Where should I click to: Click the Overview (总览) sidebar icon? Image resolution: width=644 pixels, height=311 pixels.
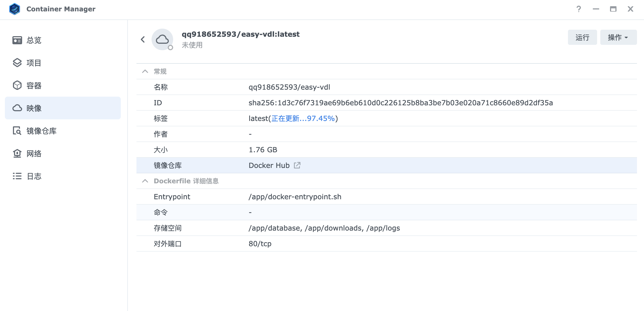[x=17, y=40]
